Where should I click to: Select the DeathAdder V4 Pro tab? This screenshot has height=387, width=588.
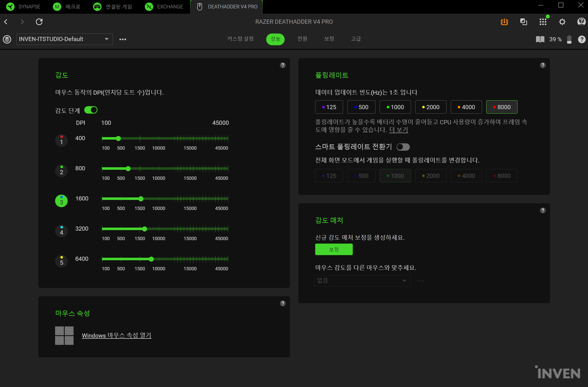[227, 6]
